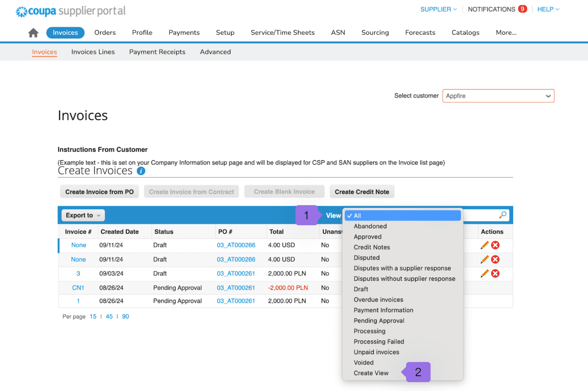This screenshot has width=588, height=391.
Task: Go to the home icon
Action: pyautogui.click(x=33, y=33)
